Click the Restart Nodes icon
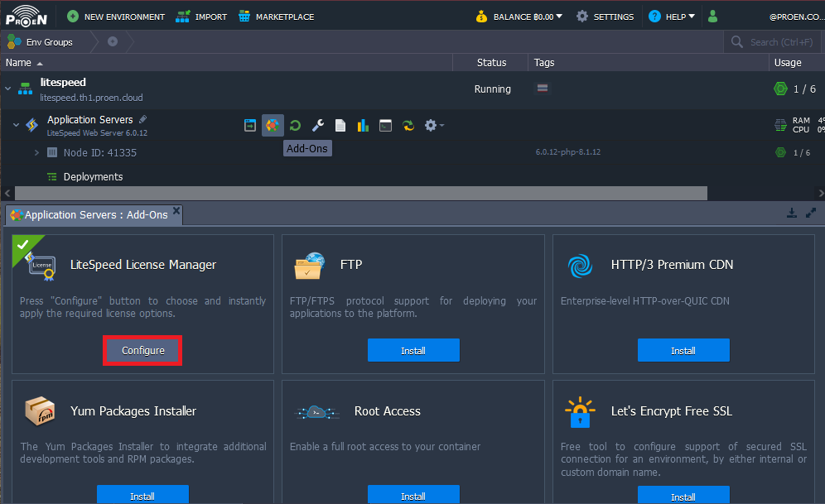The image size is (825, 504). [295, 125]
